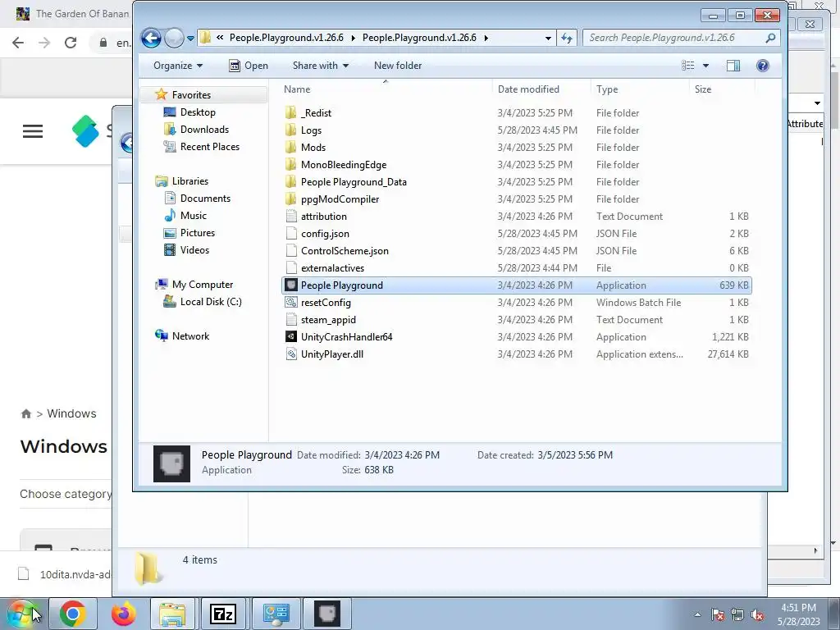
Task: Sort by the Date modified column header
Action: coord(541,89)
